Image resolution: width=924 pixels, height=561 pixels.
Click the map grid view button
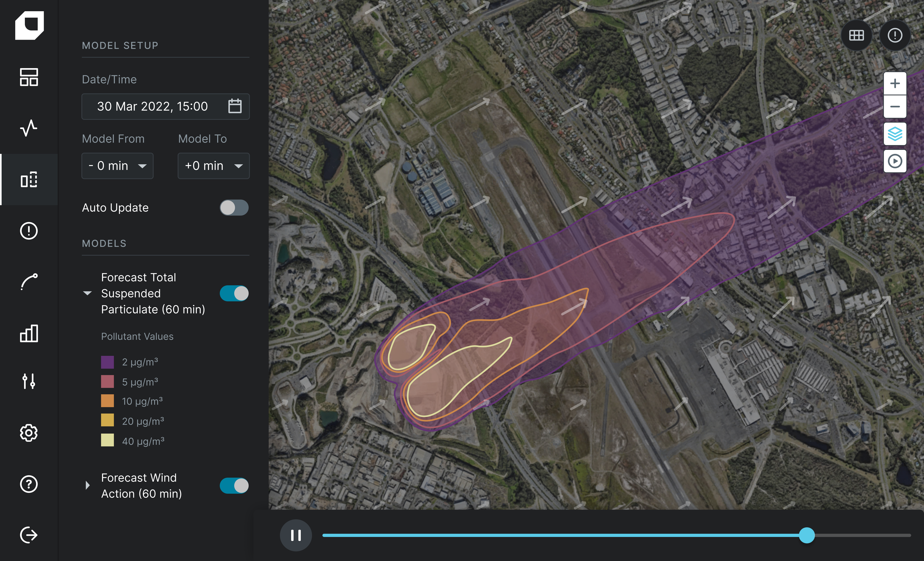point(856,35)
